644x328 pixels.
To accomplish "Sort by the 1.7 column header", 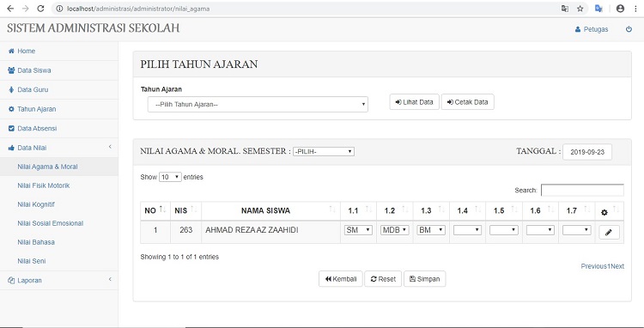I will coord(577,210).
